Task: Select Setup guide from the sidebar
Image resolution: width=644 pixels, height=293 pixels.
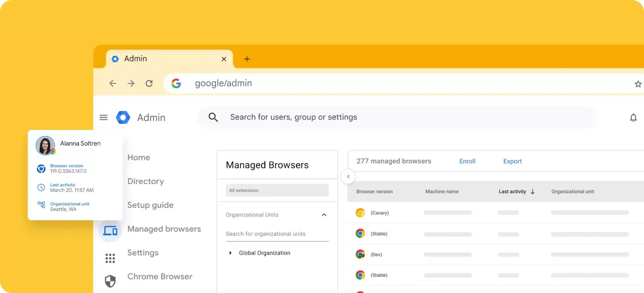Action: 150,205
